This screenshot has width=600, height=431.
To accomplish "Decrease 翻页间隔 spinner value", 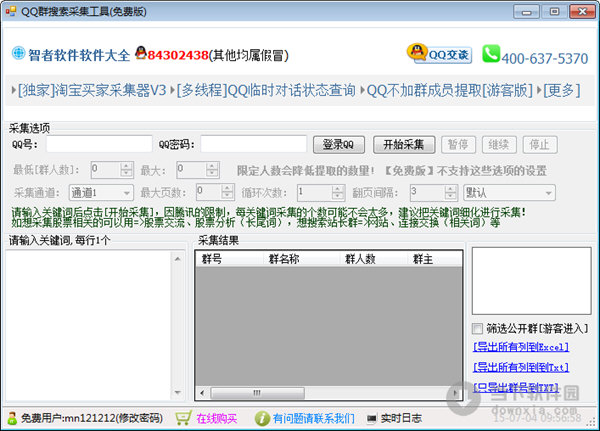I will click(451, 196).
